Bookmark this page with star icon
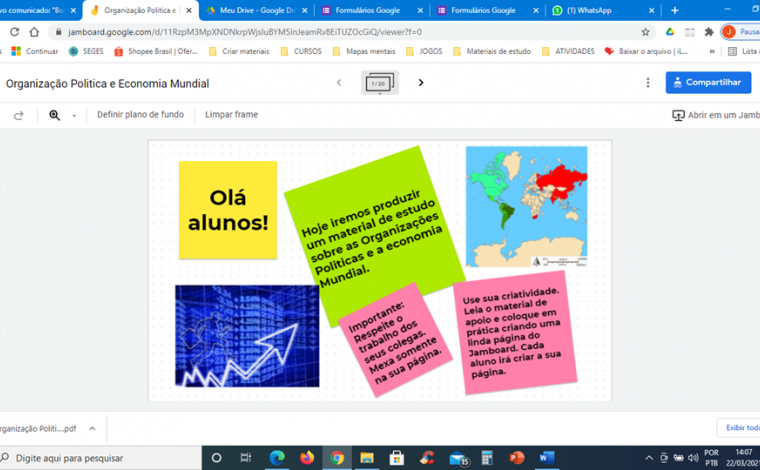 coord(645,32)
